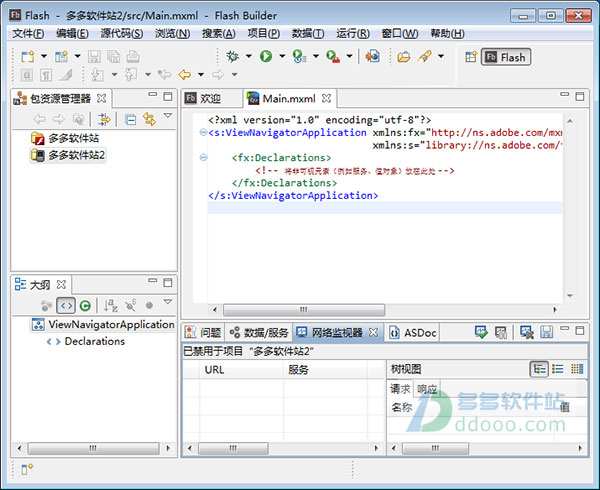Switch network monitor to tree view mode

click(x=540, y=369)
